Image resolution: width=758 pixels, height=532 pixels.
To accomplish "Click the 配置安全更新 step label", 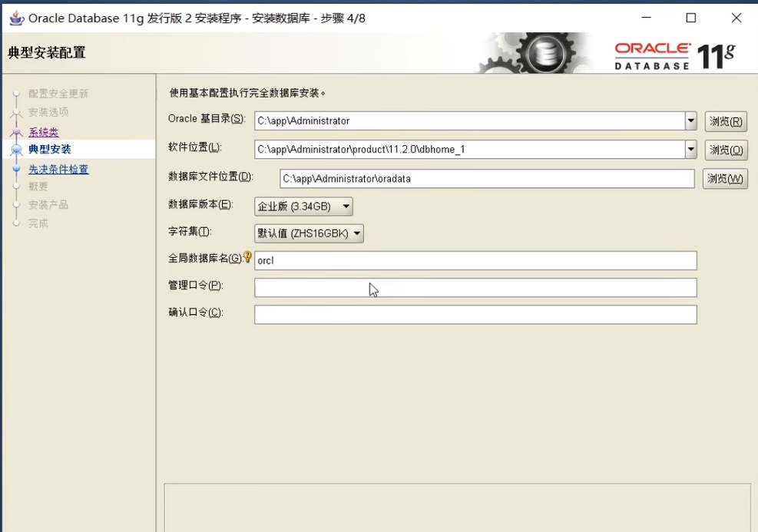I will pyautogui.click(x=58, y=93).
